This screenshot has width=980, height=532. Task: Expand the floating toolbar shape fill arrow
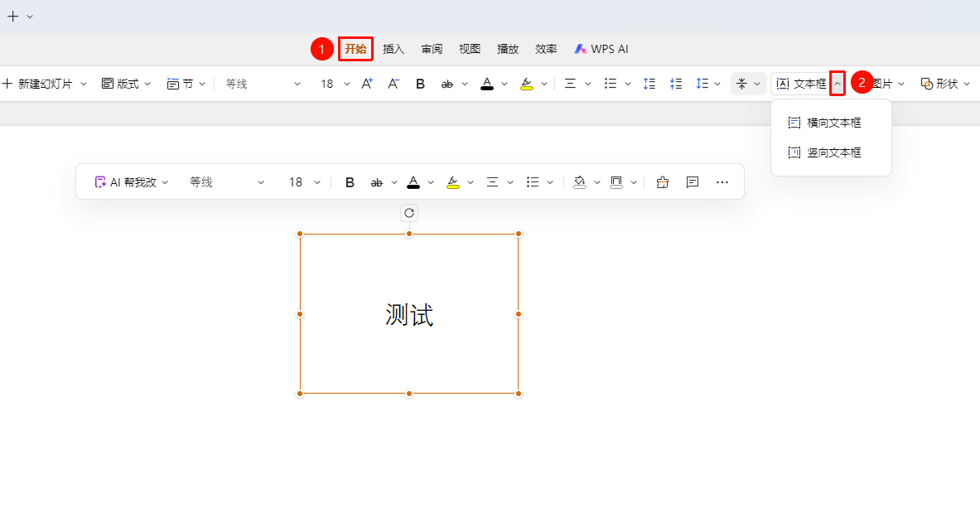pyautogui.click(x=597, y=182)
